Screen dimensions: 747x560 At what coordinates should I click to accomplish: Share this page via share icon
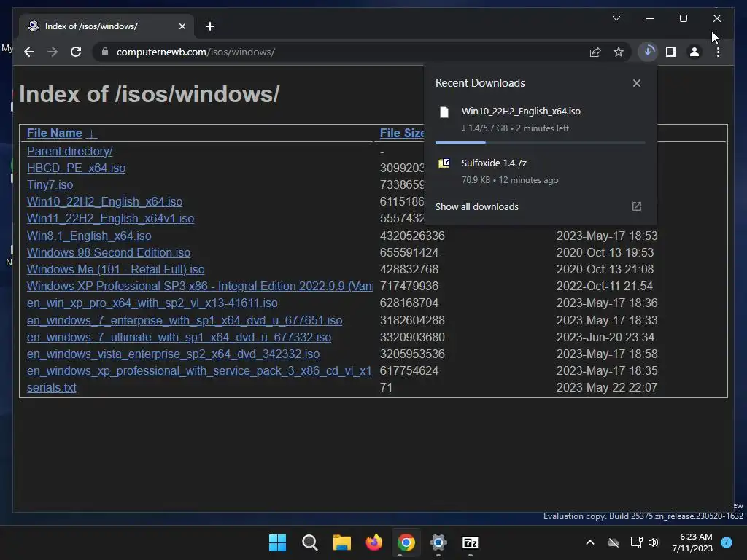point(595,52)
